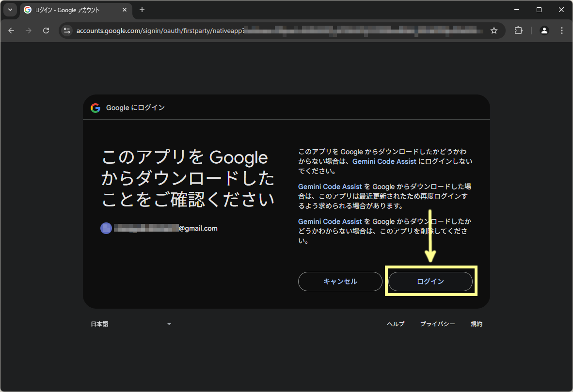Click the account profile picture next to email
Viewport: 573px width, 392px height.
pos(106,228)
